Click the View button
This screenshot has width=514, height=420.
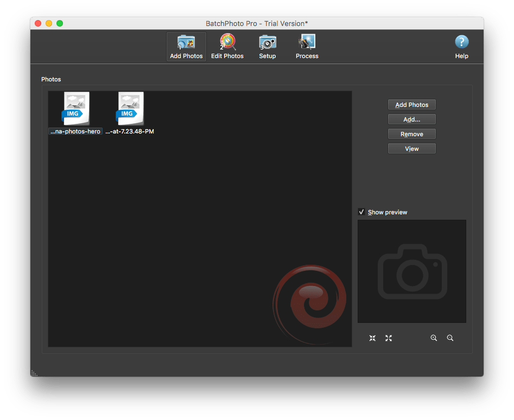[412, 149]
